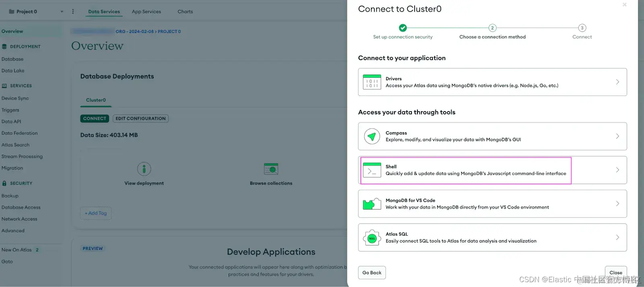Click the Shell terminal prompt icon
The height and width of the screenshot is (287, 644).
372,170
